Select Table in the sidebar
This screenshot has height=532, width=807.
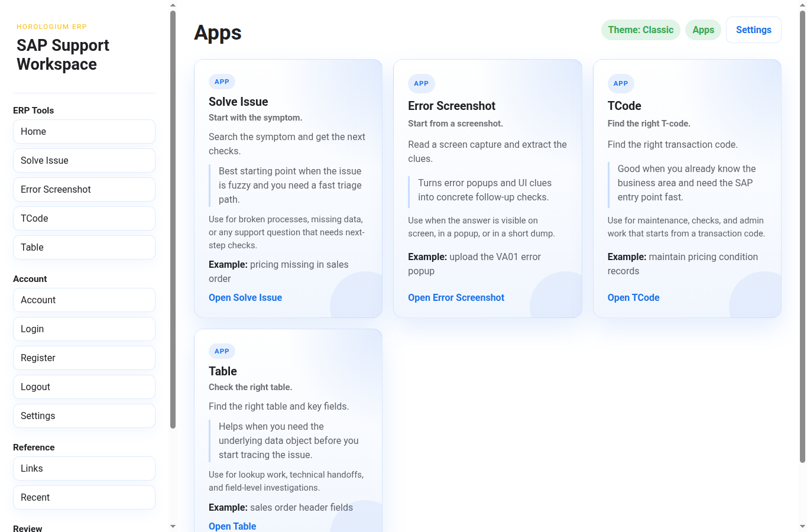[x=84, y=247]
